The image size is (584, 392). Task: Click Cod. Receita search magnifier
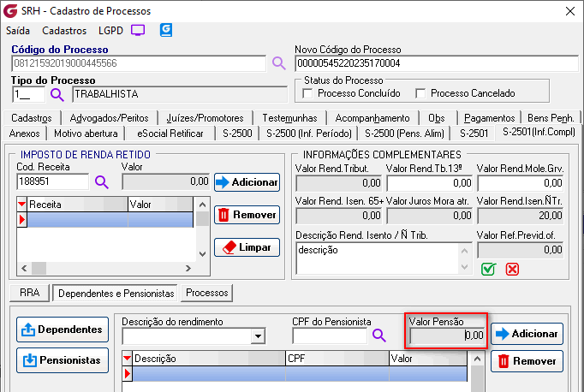[x=102, y=181]
